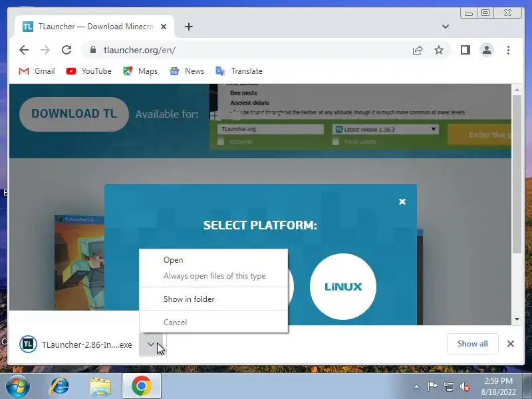
Task: Expand the tab search chevron
Action: point(446,27)
